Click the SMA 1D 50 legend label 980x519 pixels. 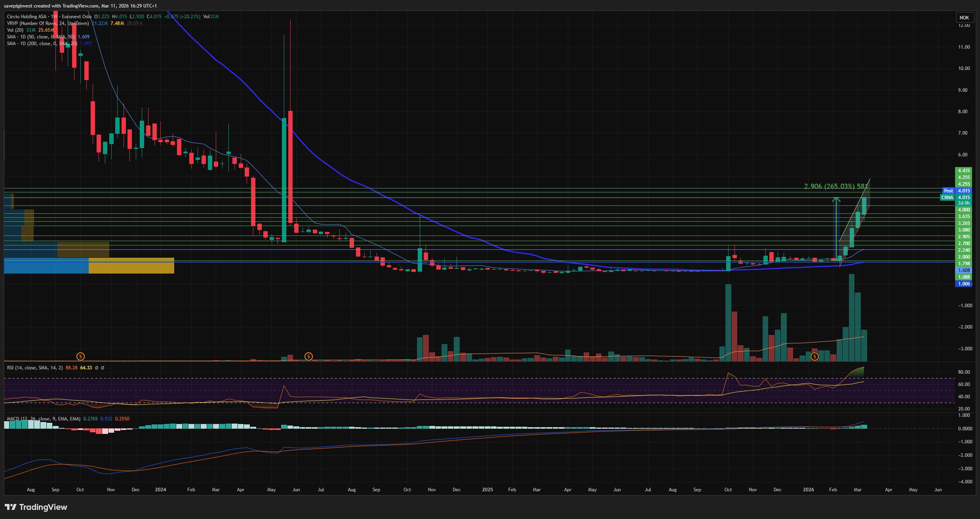point(40,37)
